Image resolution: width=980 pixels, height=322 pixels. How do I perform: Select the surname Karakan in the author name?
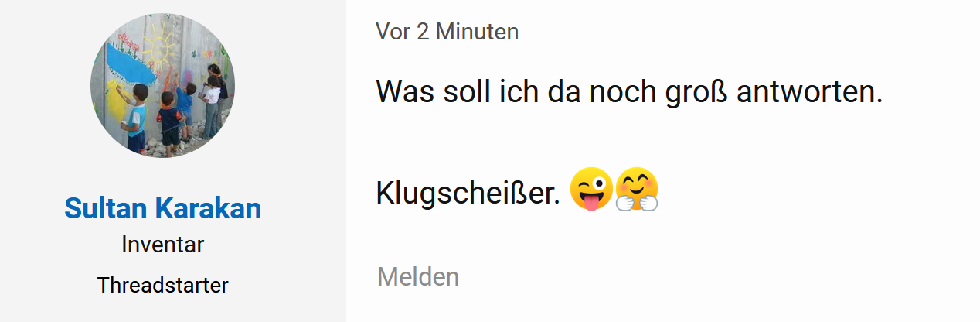tap(209, 208)
